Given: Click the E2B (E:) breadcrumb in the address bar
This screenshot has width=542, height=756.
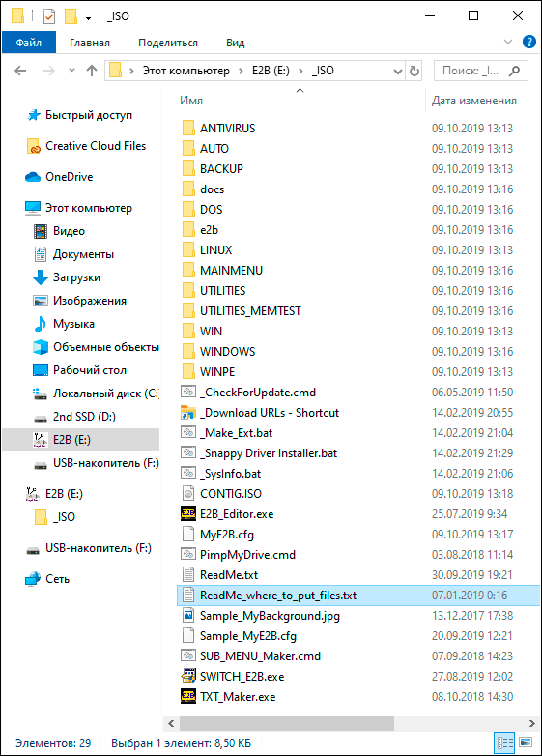Looking at the screenshot, I should [271, 71].
